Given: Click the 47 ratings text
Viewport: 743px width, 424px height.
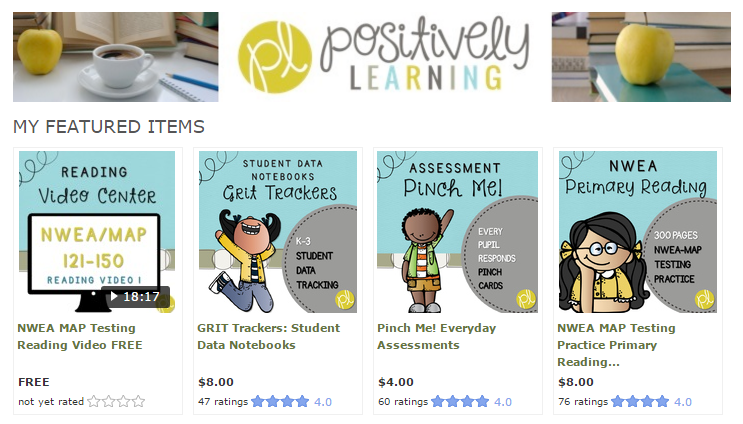Looking at the screenshot, I should pyautogui.click(x=223, y=402).
